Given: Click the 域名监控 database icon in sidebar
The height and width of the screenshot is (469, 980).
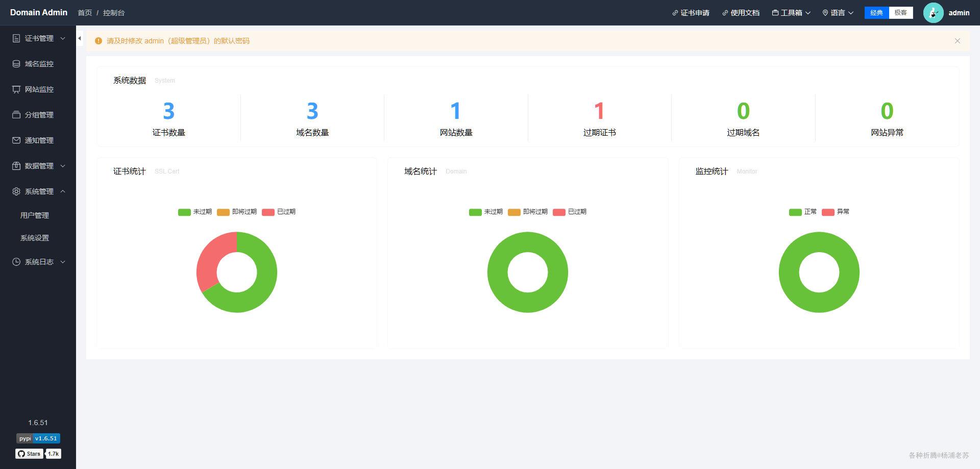Looking at the screenshot, I should [16, 64].
